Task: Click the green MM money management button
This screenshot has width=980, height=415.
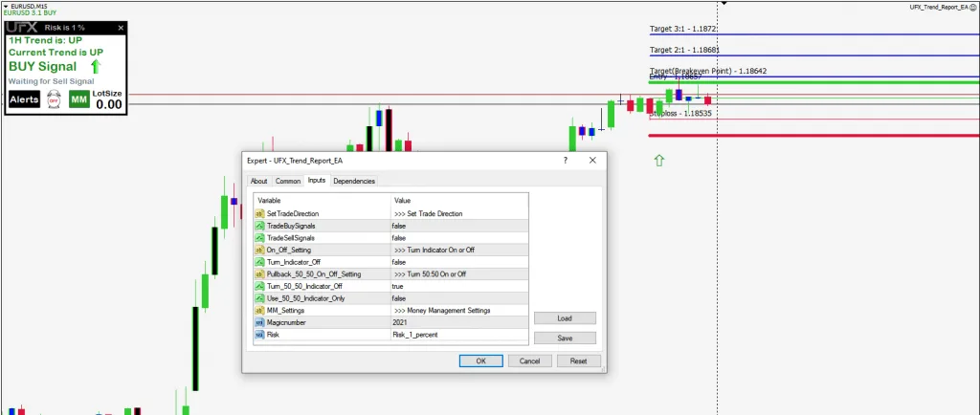Action: click(x=78, y=99)
